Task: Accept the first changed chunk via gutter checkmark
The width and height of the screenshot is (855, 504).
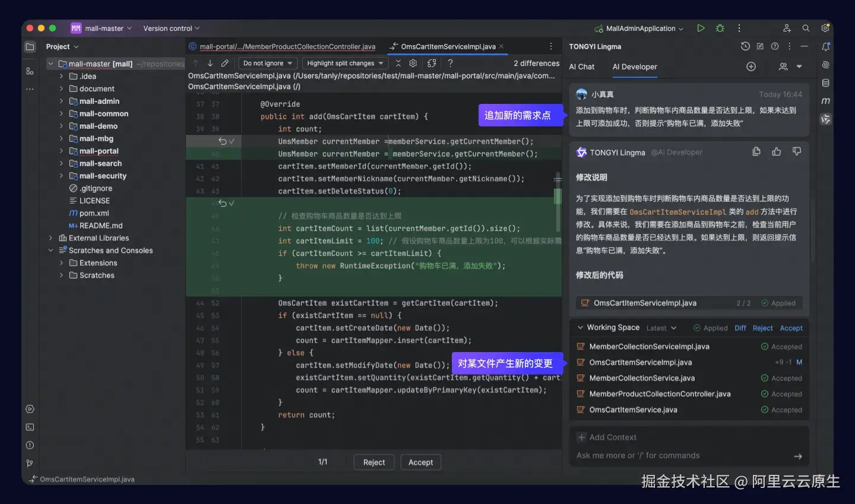Action: point(232,141)
